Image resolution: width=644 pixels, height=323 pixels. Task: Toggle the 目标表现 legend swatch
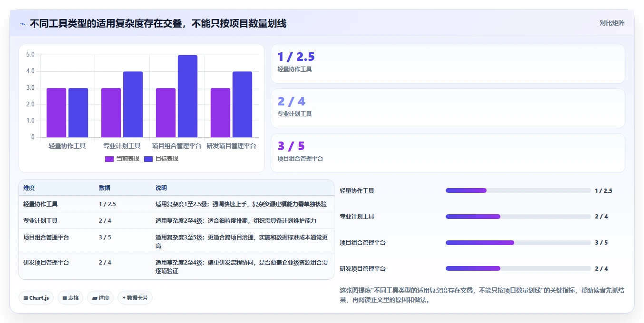point(148,159)
